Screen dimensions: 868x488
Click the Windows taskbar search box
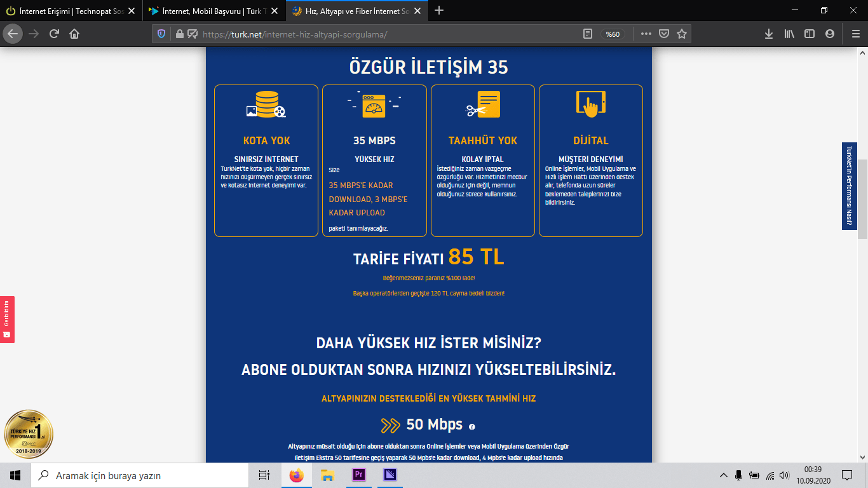(140, 475)
